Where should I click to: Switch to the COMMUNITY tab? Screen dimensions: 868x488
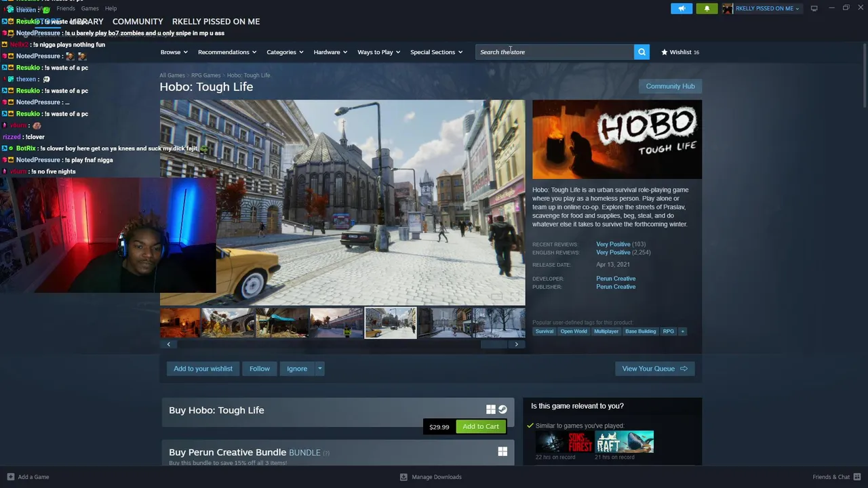coord(138,22)
